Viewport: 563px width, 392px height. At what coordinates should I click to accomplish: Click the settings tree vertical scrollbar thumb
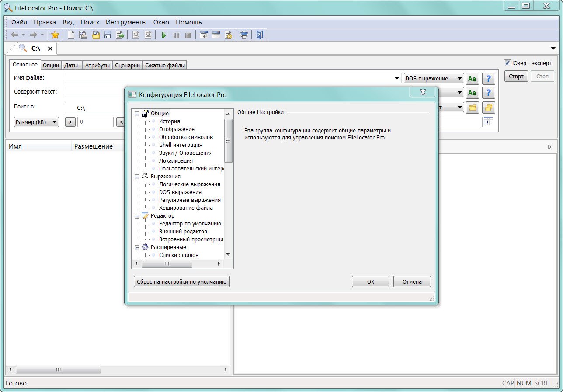tap(228, 141)
